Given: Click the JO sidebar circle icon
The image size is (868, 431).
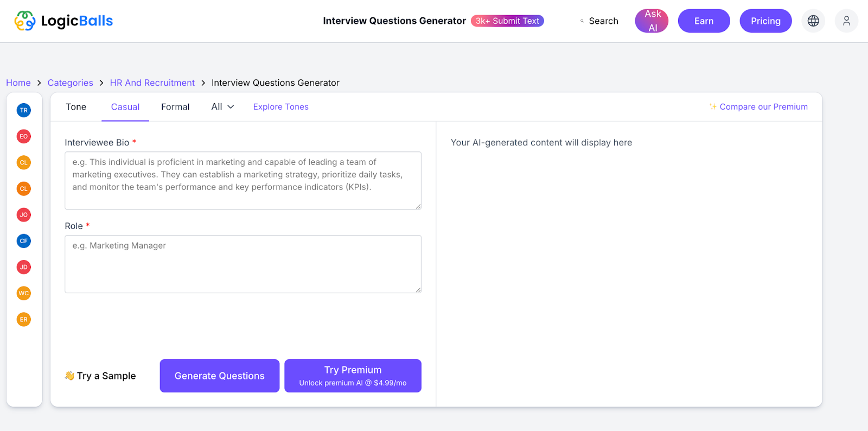Looking at the screenshot, I should pyautogui.click(x=24, y=215).
